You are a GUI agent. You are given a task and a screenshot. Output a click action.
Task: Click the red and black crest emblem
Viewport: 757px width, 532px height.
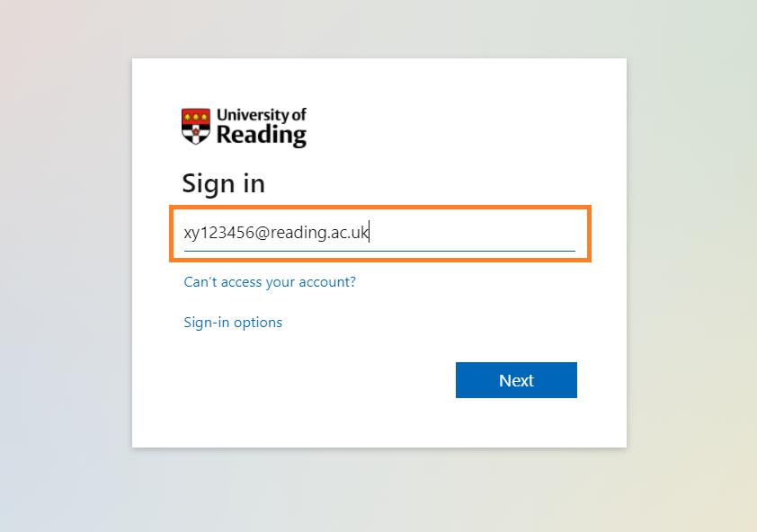click(x=196, y=127)
